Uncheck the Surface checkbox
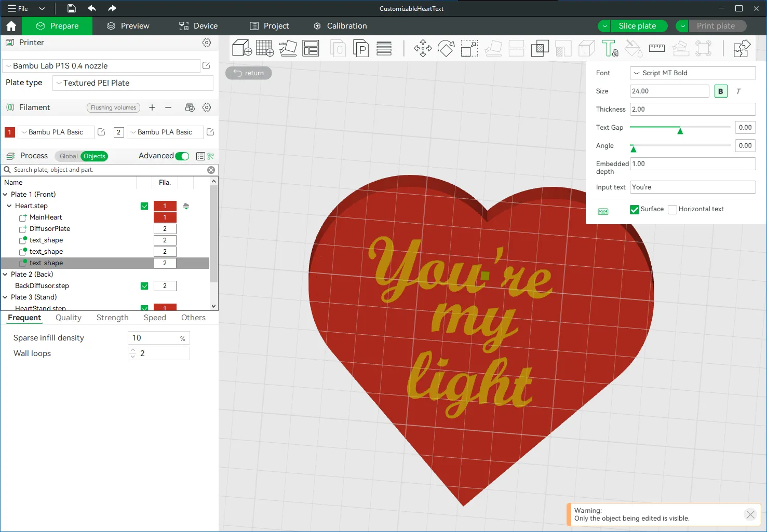Image resolution: width=767 pixels, height=532 pixels. tap(635, 209)
